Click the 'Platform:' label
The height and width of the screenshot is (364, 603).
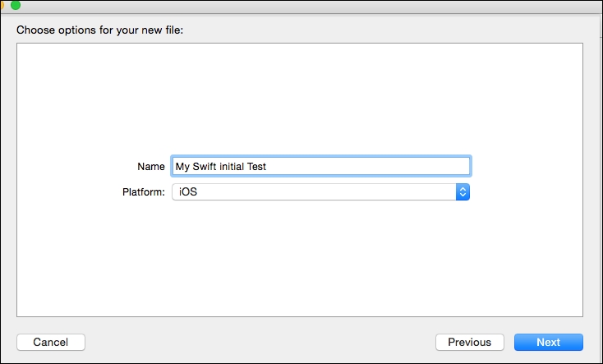[144, 191]
